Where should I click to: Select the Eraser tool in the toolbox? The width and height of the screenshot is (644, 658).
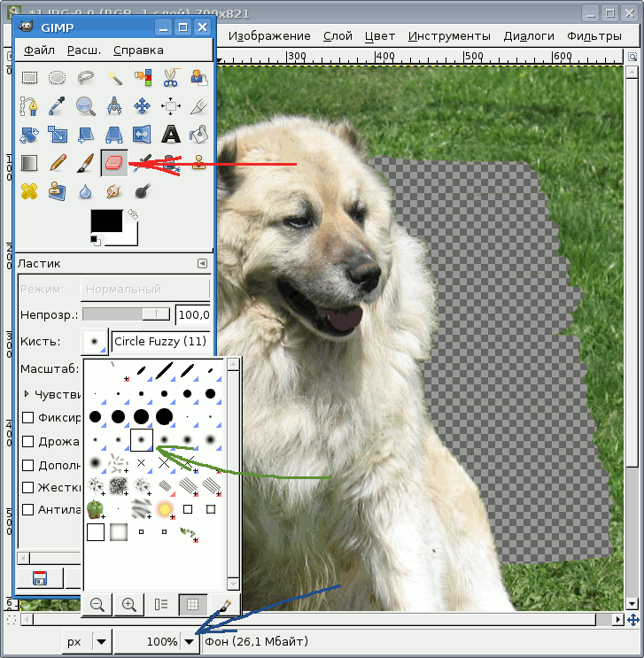(x=113, y=162)
